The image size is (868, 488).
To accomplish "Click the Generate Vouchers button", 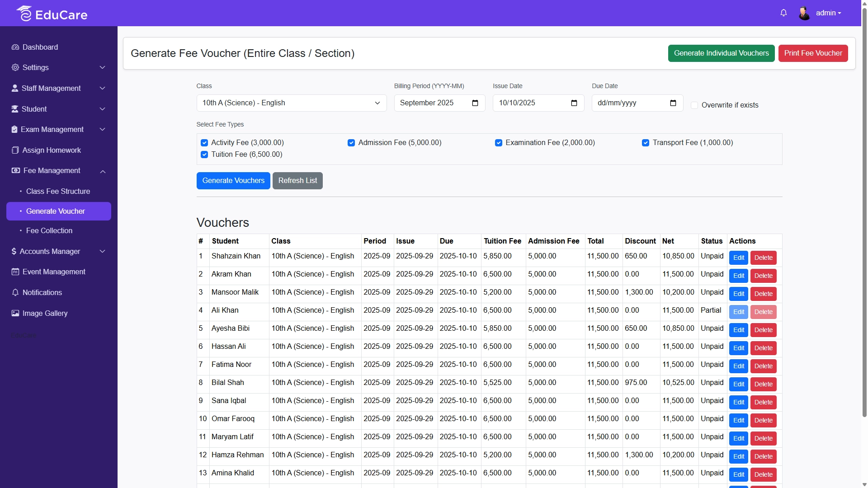I will (233, 181).
